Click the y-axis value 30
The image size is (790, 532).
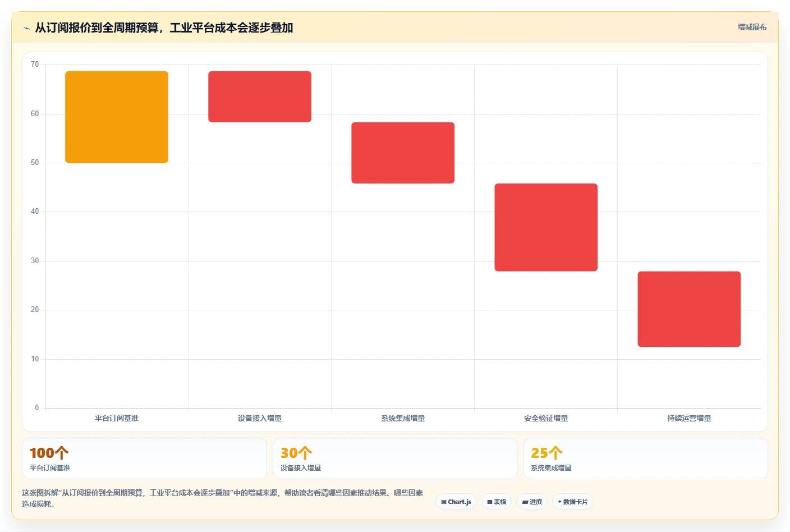pyautogui.click(x=35, y=261)
